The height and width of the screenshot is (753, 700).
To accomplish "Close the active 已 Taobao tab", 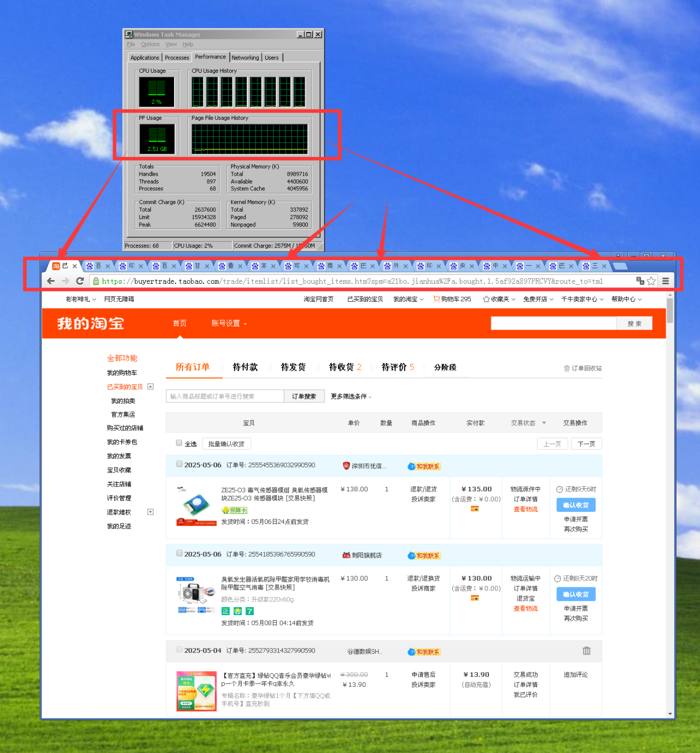I will click(x=74, y=266).
